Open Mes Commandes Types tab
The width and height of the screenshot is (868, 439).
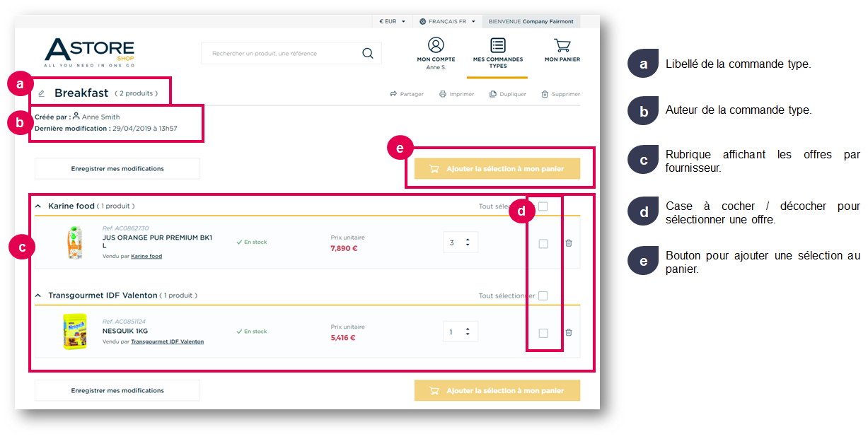click(x=498, y=52)
